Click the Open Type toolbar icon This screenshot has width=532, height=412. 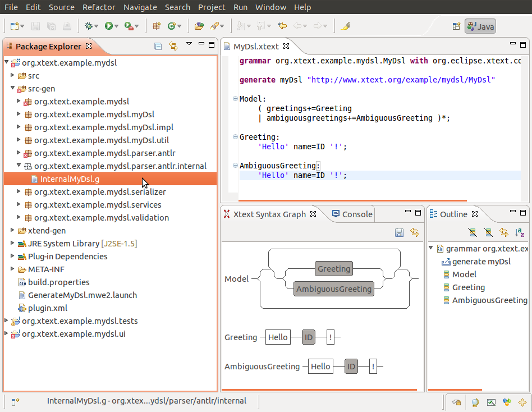coord(199,26)
